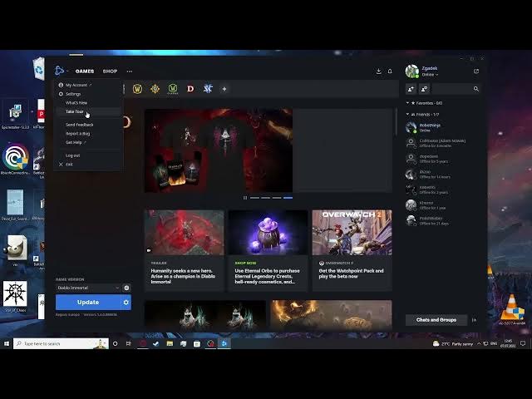Open the weather widget on taskbar
This screenshot has height=399, width=532.
[x=453, y=343]
